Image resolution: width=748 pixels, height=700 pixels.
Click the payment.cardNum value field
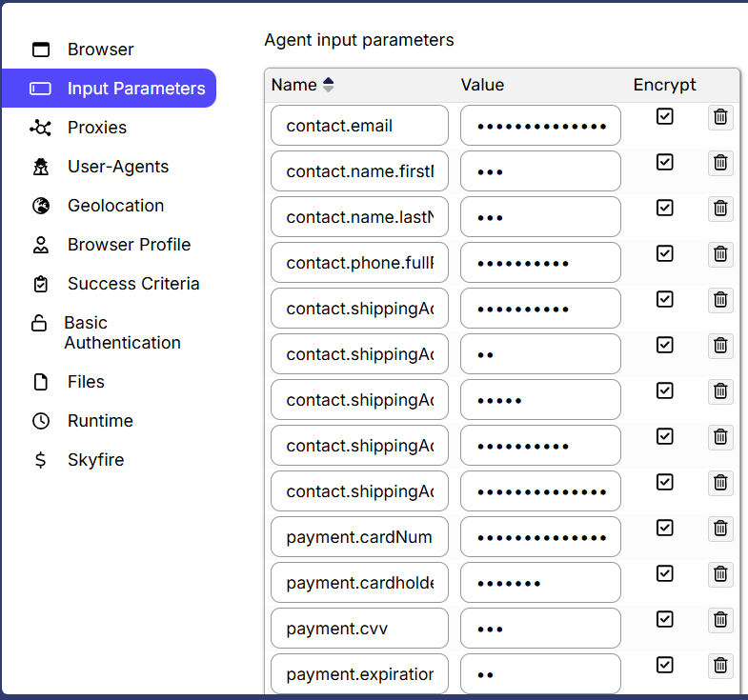pyautogui.click(x=540, y=537)
